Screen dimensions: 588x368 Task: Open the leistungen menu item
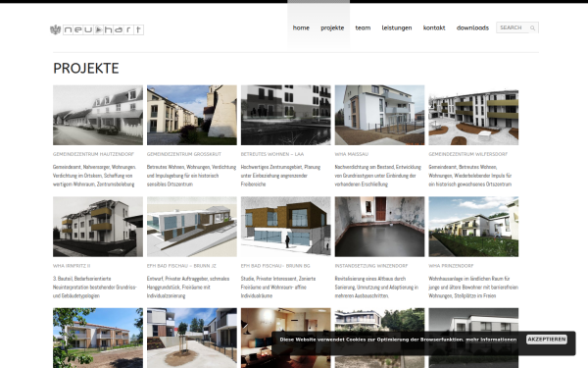396,27
